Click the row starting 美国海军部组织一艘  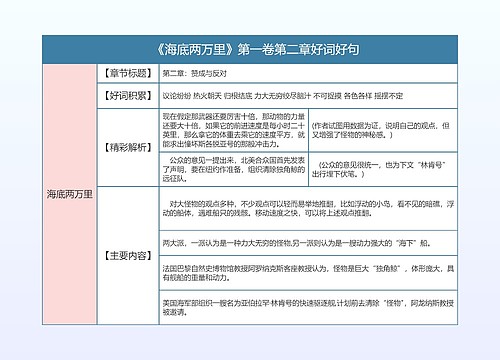(x=308, y=307)
